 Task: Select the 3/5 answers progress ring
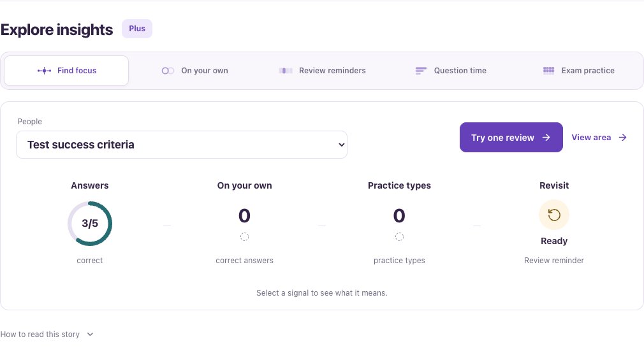pyautogui.click(x=89, y=224)
